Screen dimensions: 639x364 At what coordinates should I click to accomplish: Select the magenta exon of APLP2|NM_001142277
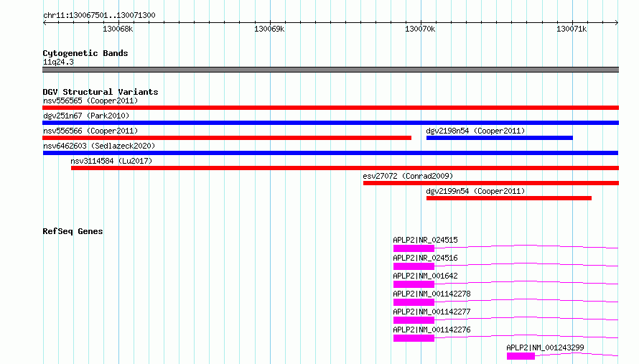tap(414, 320)
